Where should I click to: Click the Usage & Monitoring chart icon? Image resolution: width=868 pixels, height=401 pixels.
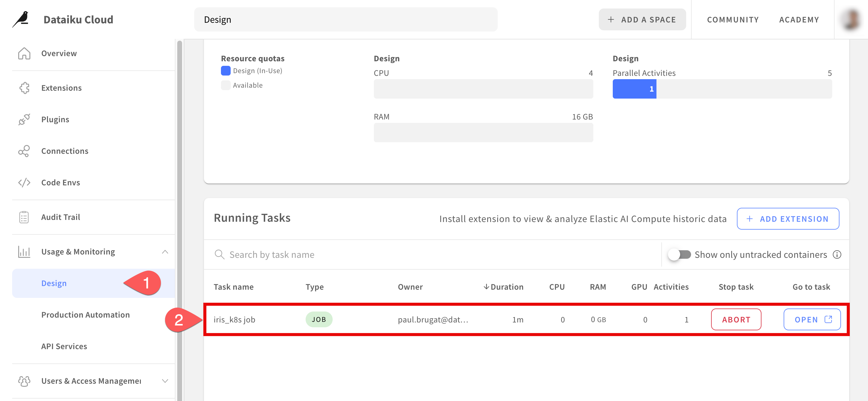[x=24, y=252]
